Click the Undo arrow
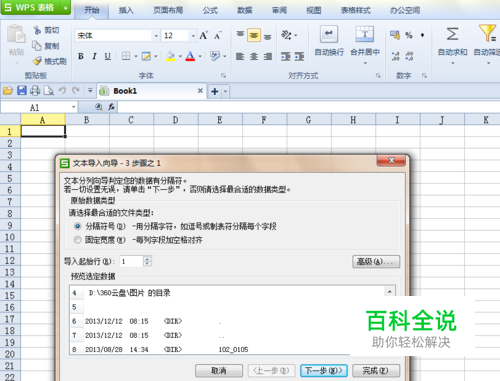The width and height of the screenshot is (500, 381). pyautogui.click(x=62, y=90)
